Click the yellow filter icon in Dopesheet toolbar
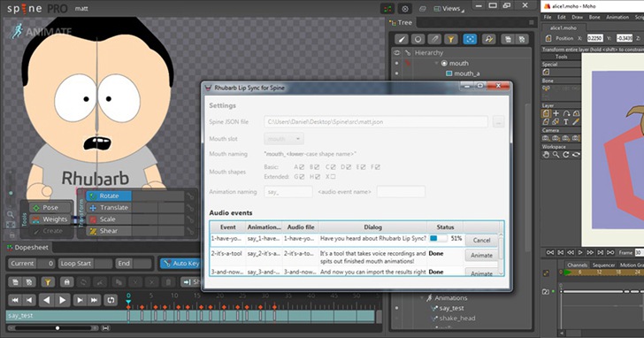Image resolution: width=644 pixels, height=338 pixels. pos(48,281)
